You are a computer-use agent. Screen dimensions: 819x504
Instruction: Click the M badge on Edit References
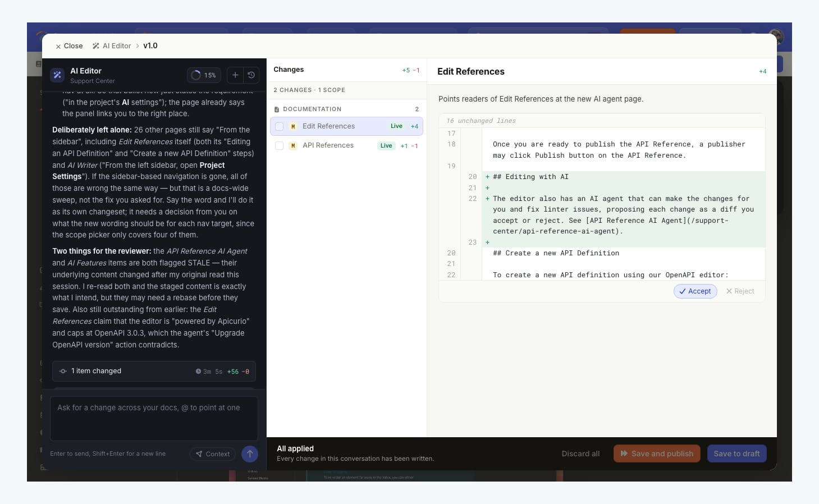point(293,126)
